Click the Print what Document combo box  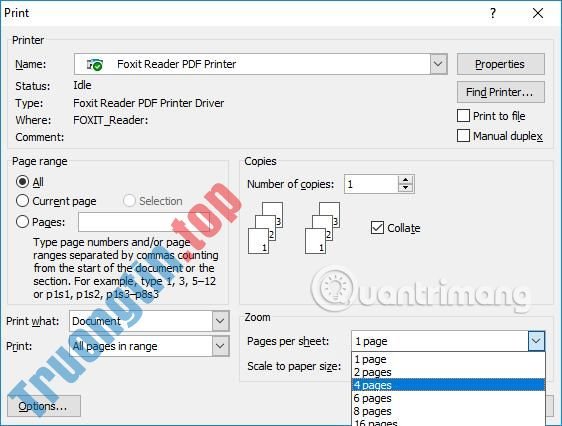pyautogui.click(x=149, y=321)
